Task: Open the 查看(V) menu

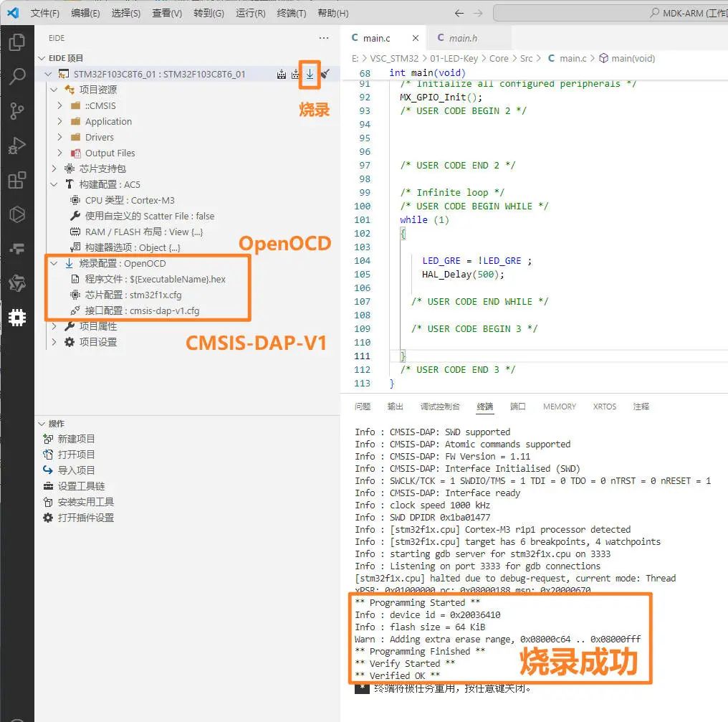Action: tap(167, 13)
